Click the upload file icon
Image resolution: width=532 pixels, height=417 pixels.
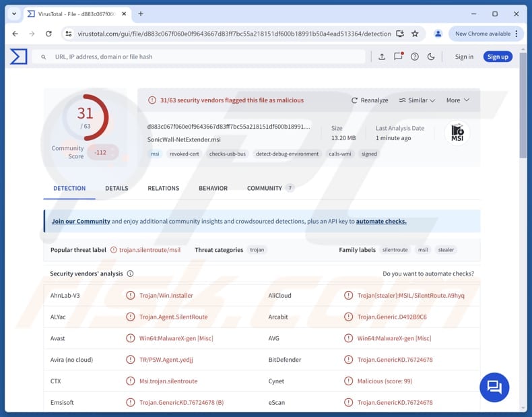[x=382, y=57]
